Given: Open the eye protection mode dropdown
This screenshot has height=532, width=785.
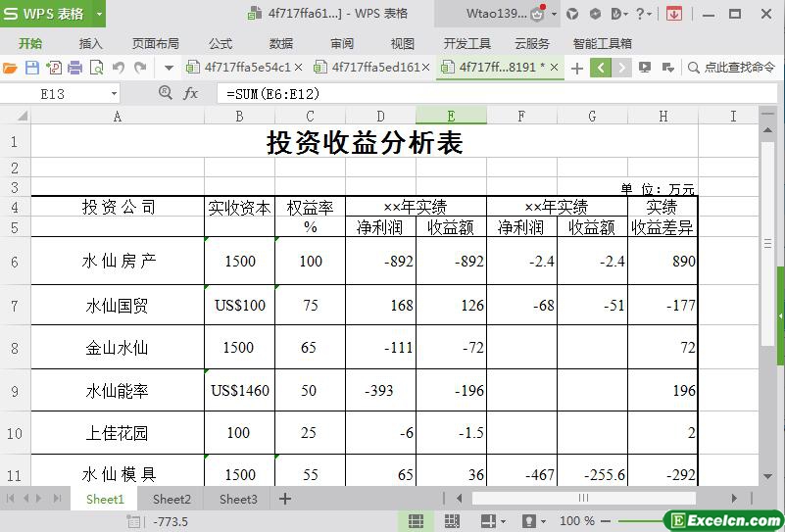Looking at the screenshot, I should coord(543,521).
